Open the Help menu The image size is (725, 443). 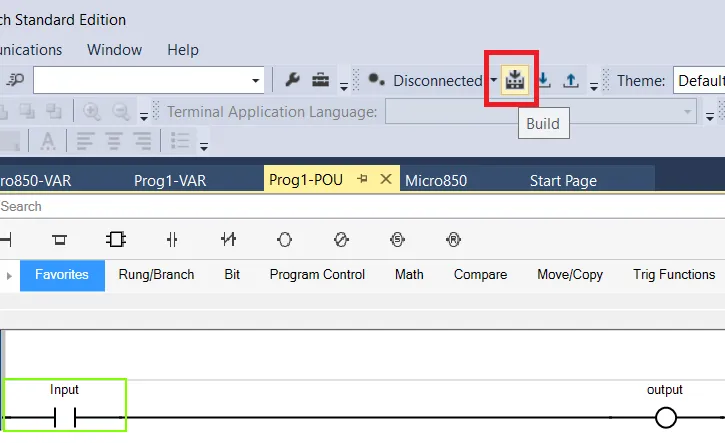[x=183, y=49]
